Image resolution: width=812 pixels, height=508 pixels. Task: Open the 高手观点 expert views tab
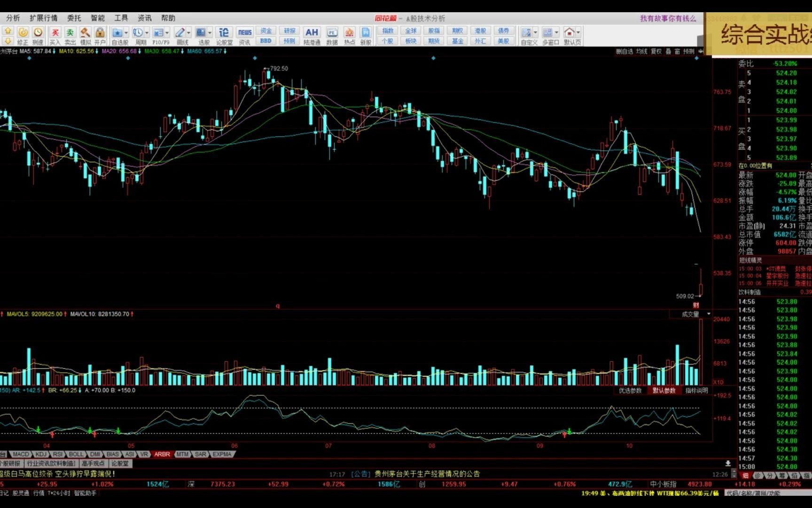(x=93, y=464)
